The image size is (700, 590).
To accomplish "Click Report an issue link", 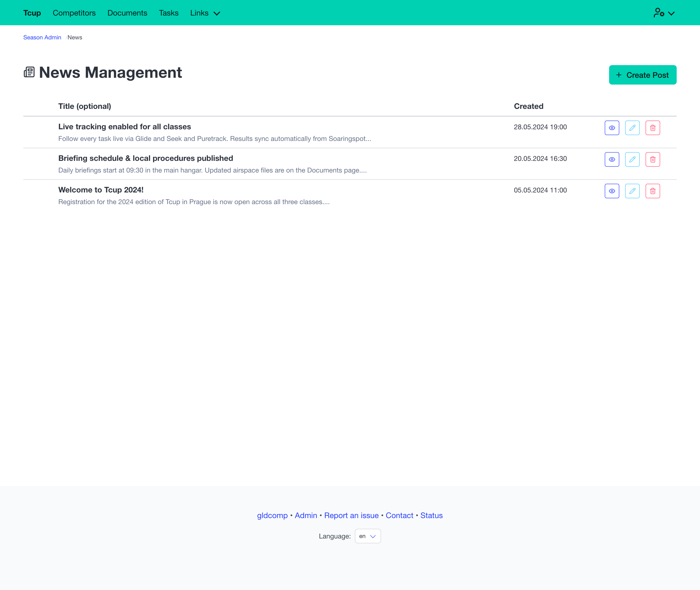I will 351,515.
